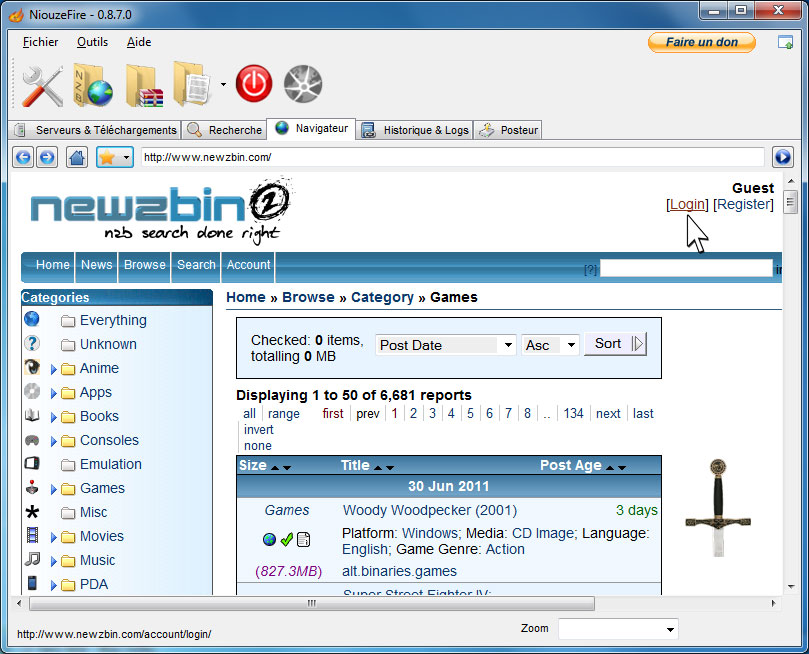Open the wrench and screwdriver settings tool

[43, 86]
